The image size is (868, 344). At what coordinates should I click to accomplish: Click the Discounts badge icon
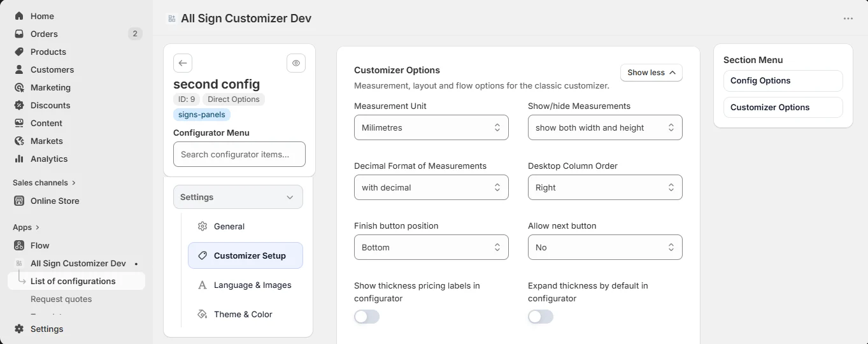click(x=19, y=105)
